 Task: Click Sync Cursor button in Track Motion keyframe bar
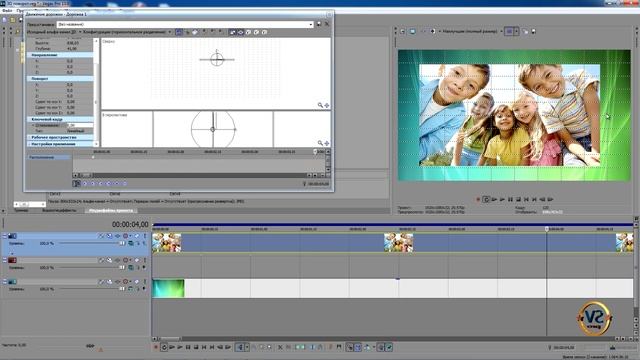76,184
